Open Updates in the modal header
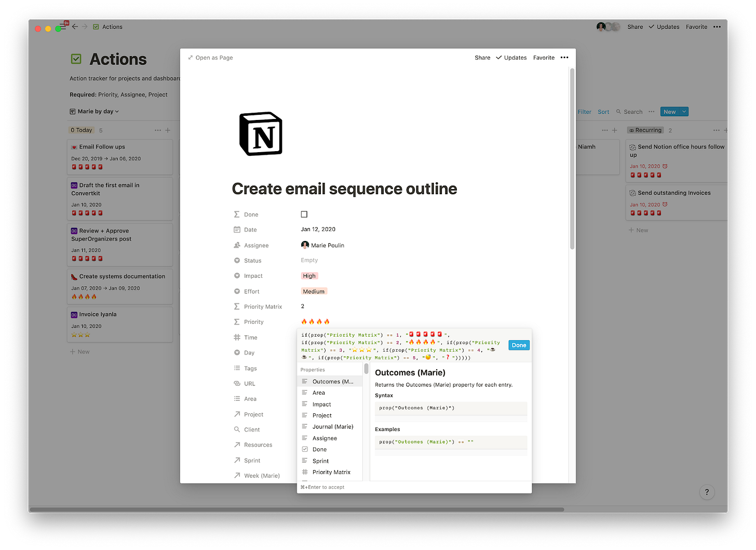 pyautogui.click(x=511, y=58)
